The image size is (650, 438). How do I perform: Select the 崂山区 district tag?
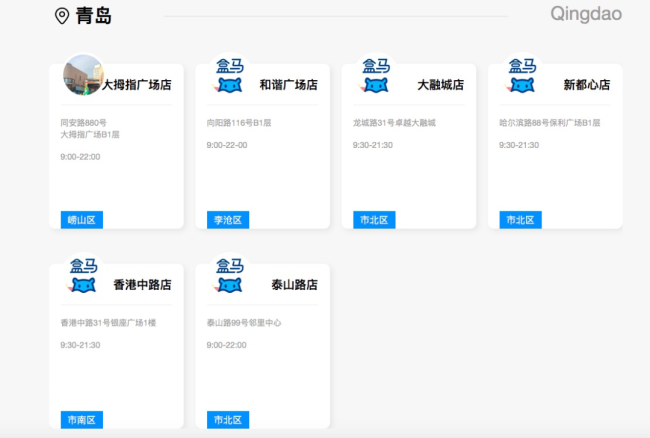click(82, 220)
